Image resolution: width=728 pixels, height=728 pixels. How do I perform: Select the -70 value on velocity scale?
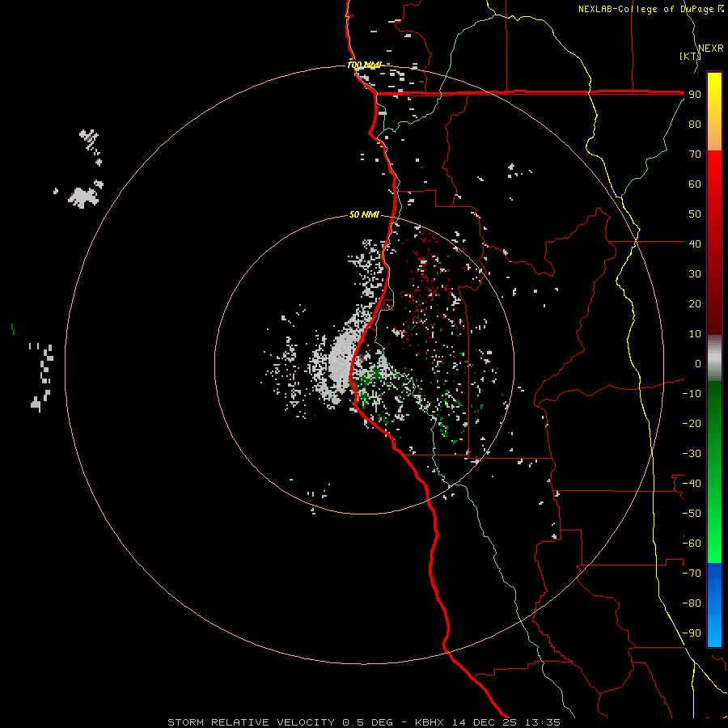692,574
